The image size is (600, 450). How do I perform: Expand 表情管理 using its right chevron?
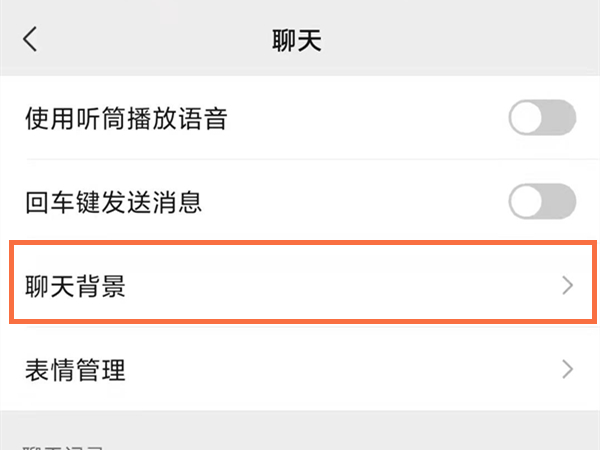click(x=568, y=369)
